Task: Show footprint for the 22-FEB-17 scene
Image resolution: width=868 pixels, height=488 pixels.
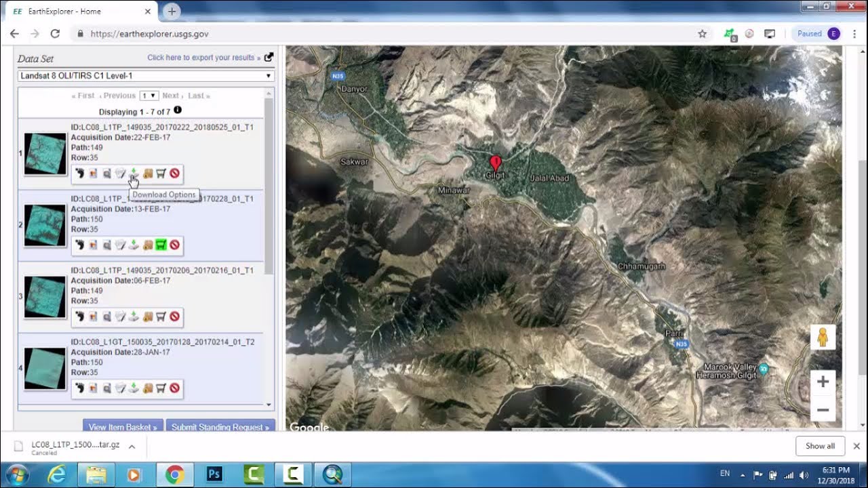Action: point(80,174)
